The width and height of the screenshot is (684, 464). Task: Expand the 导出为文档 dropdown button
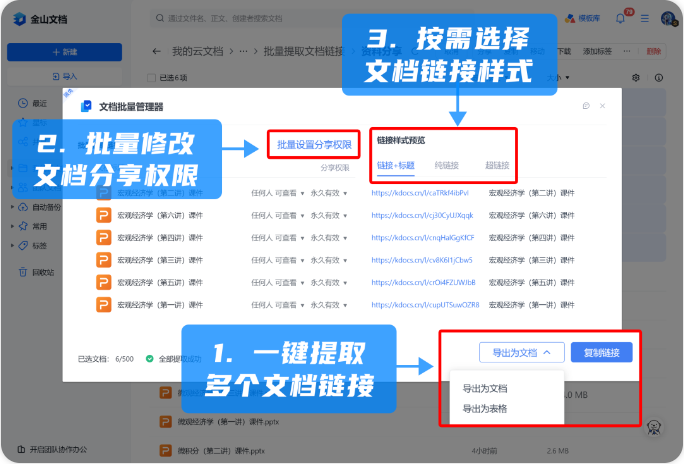coord(515,353)
